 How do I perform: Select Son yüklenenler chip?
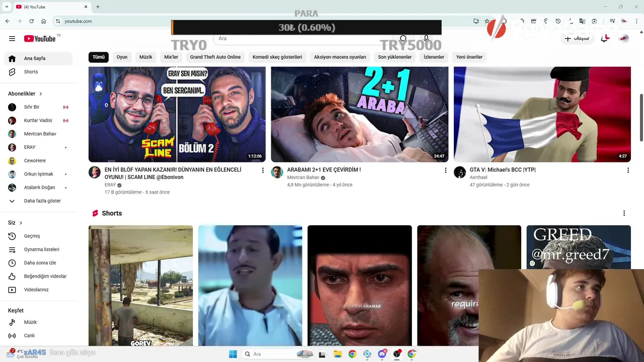click(x=395, y=57)
